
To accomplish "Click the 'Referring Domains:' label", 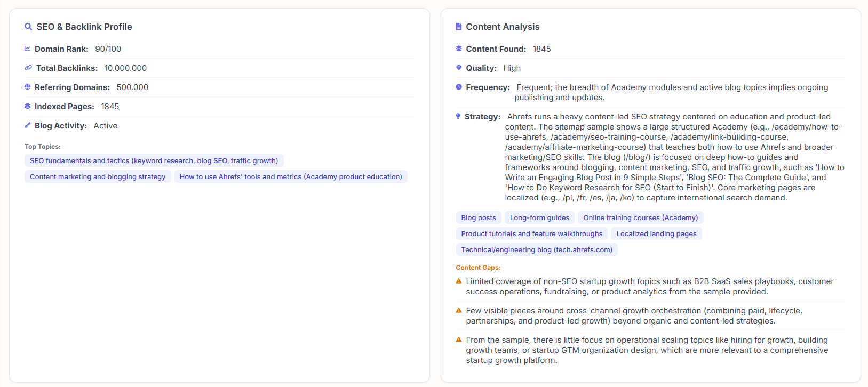I will [x=72, y=87].
